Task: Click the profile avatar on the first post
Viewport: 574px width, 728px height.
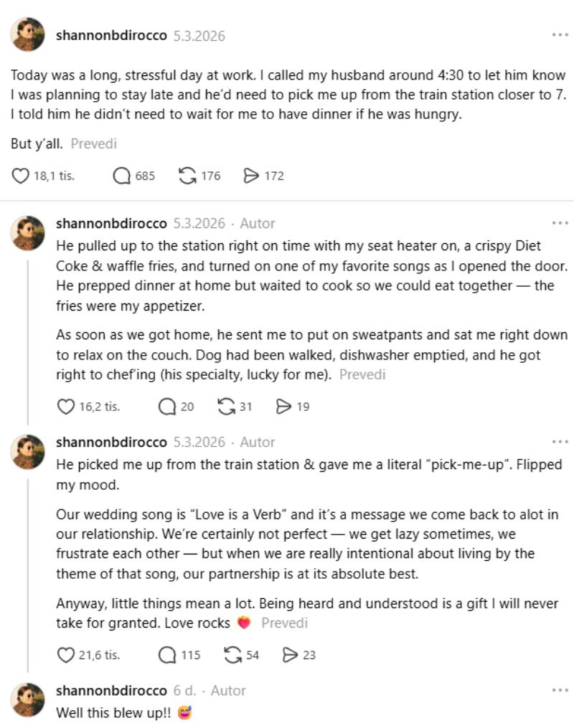Action: (29, 34)
